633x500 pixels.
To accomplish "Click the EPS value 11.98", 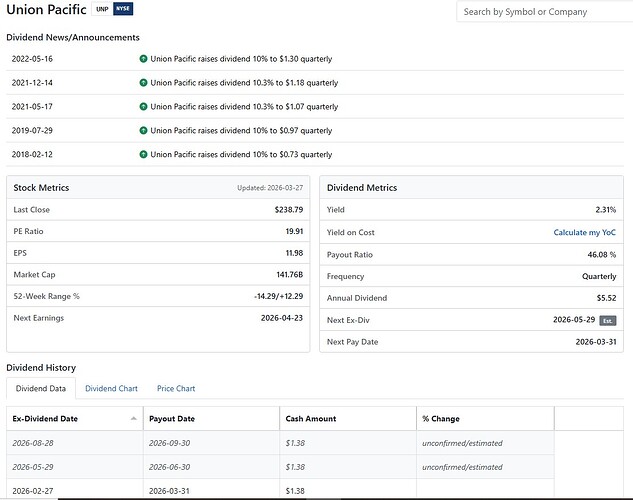I will 294,253.
